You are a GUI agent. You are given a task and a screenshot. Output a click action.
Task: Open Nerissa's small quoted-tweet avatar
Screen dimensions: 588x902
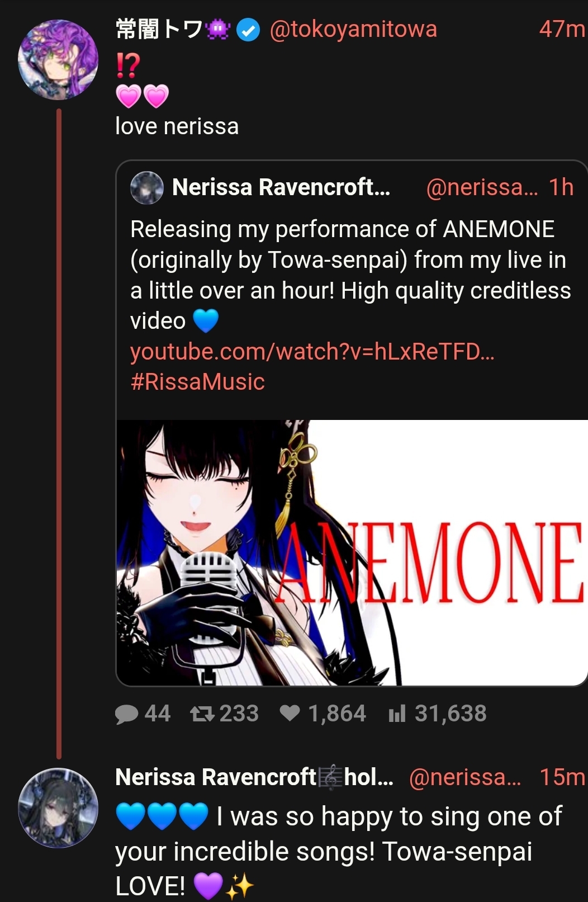[x=147, y=188]
